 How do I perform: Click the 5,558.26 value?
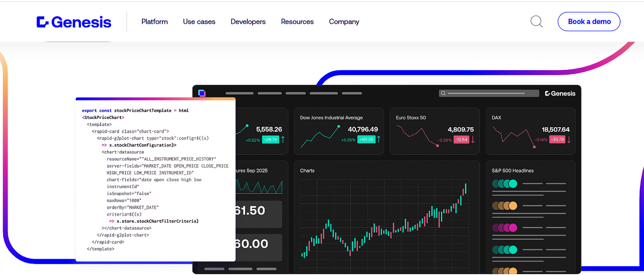269,130
